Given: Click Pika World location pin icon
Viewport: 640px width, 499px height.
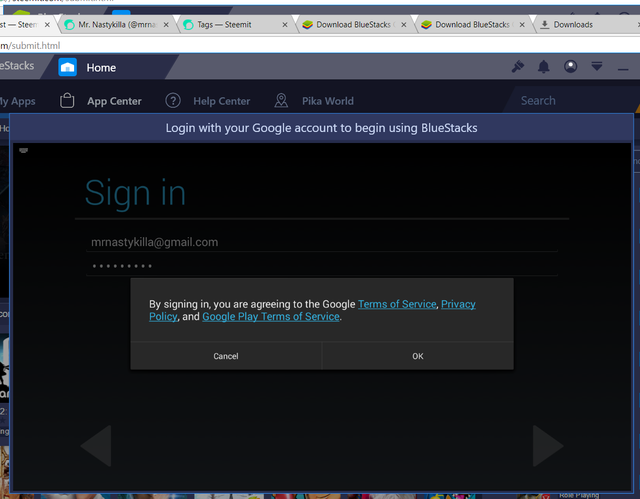Looking at the screenshot, I should click(x=281, y=100).
